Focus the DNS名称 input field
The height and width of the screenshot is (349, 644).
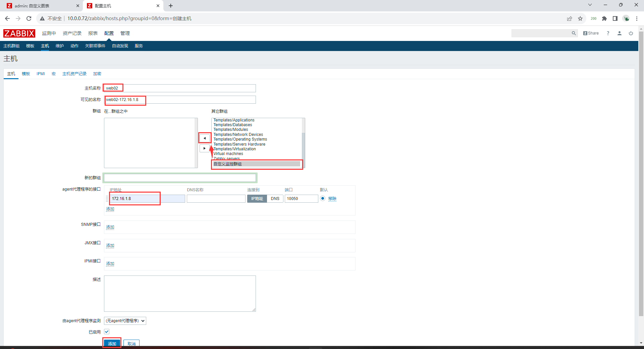point(216,199)
